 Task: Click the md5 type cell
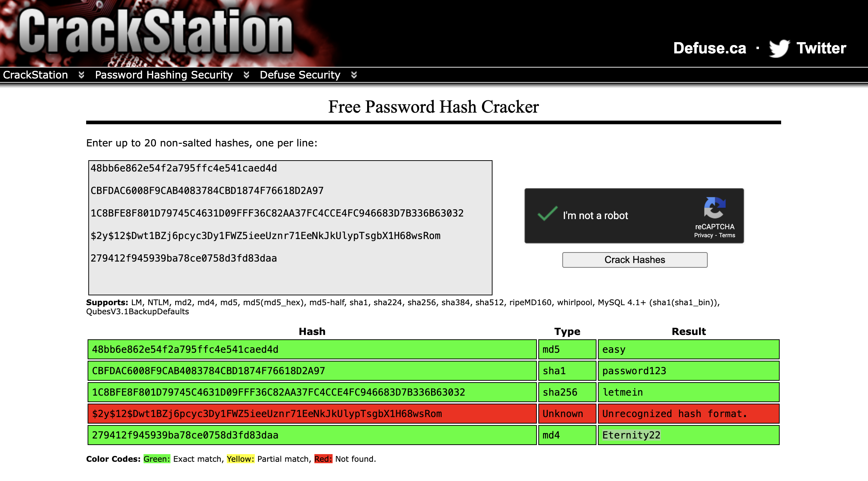567,349
